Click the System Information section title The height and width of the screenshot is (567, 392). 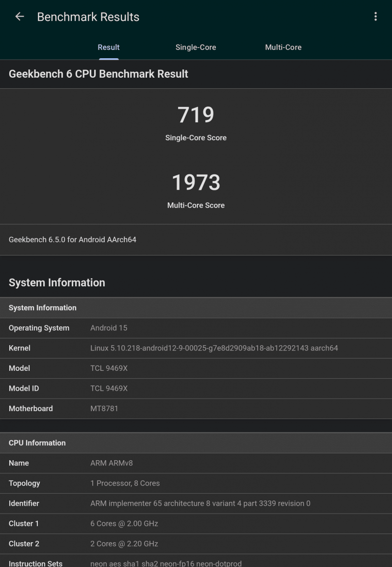pyautogui.click(x=57, y=283)
